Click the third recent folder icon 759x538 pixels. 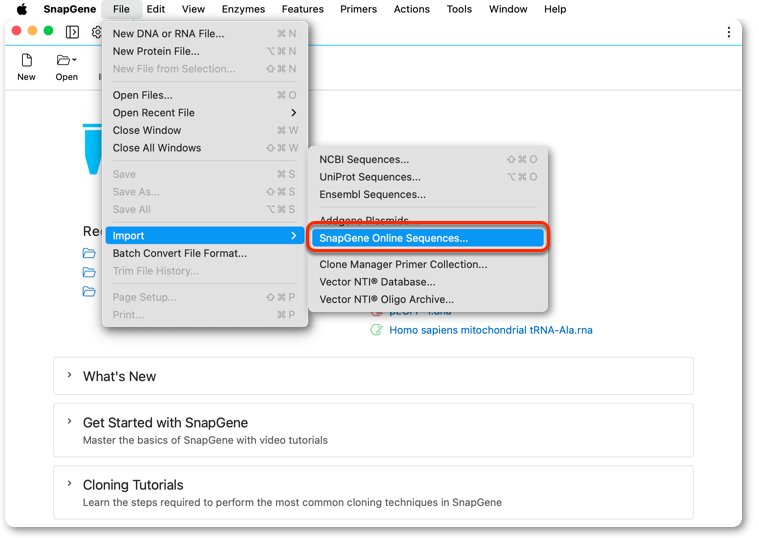pyautogui.click(x=89, y=292)
